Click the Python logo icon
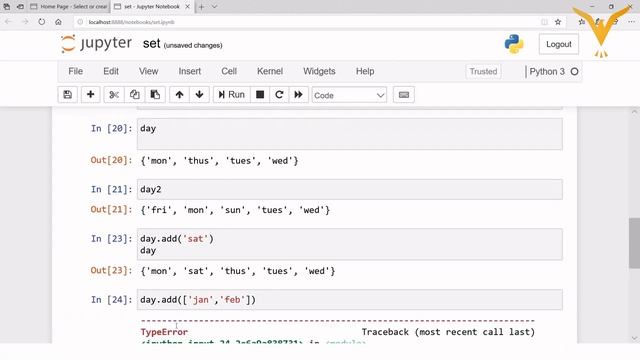The width and height of the screenshot is (640, 360). tap(514, 44)
